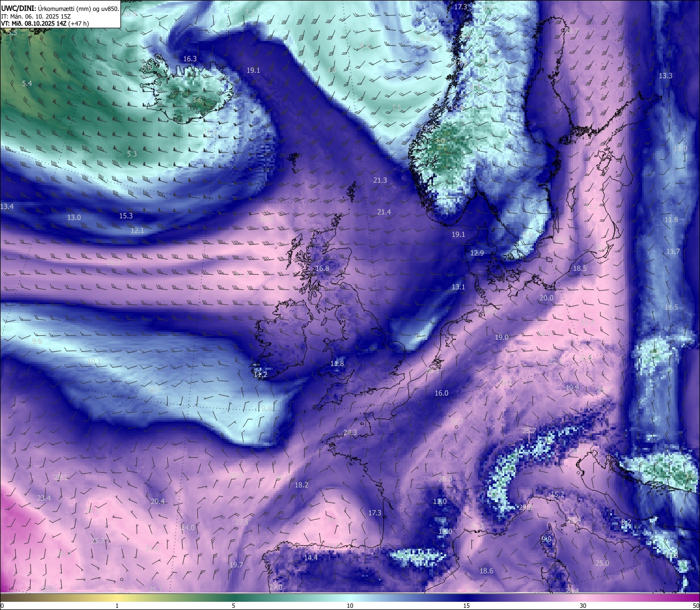The image size is (700, 610).
Task: Click the 10 tick on the colour scale
Action: (x=350, y=606)
